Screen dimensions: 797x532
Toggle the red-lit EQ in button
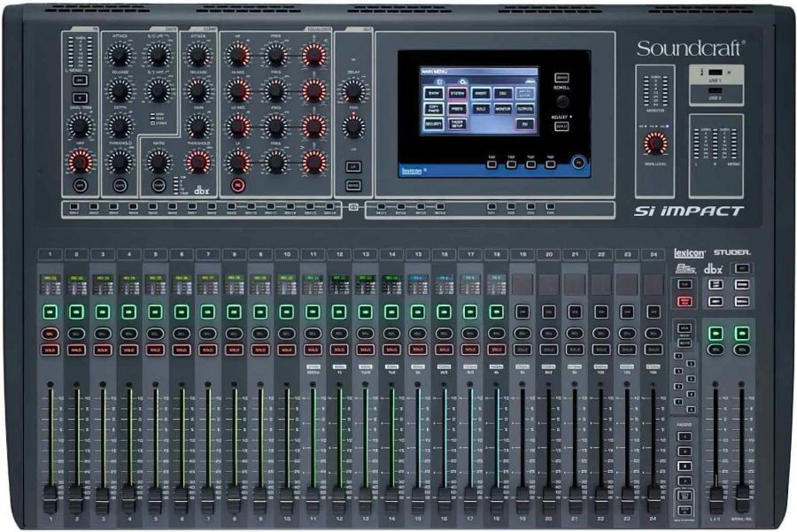(238, 186)
